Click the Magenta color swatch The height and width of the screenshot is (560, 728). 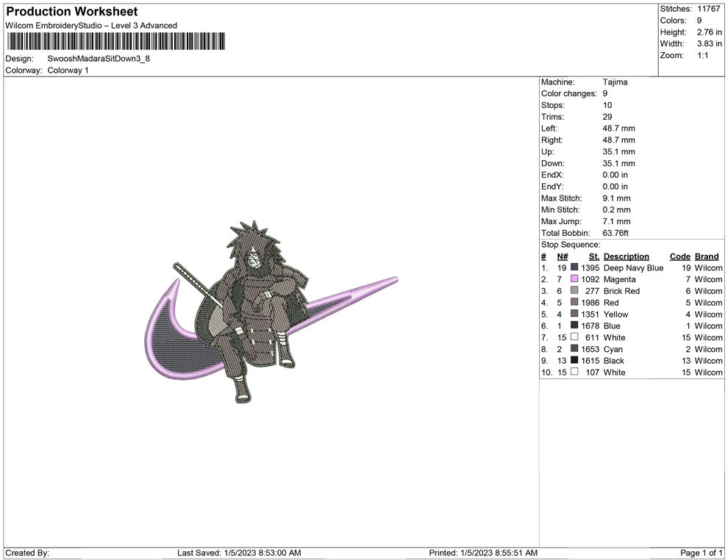[574, 279]
